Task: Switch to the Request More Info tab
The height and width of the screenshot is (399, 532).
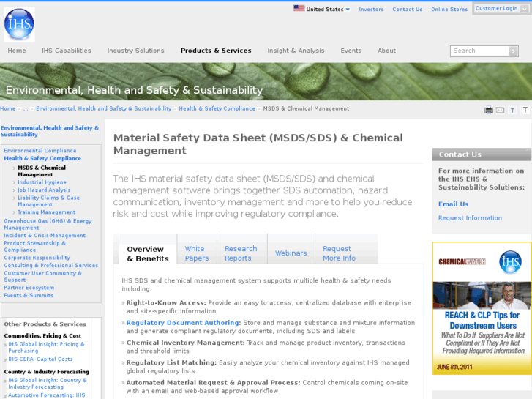Action: click(340, 253)
